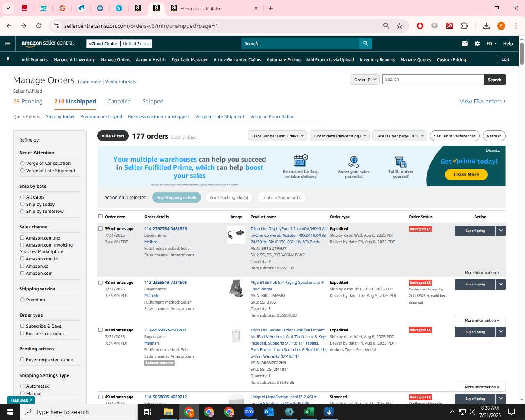Go back with the browser back arrow

[x=9, y=26]
